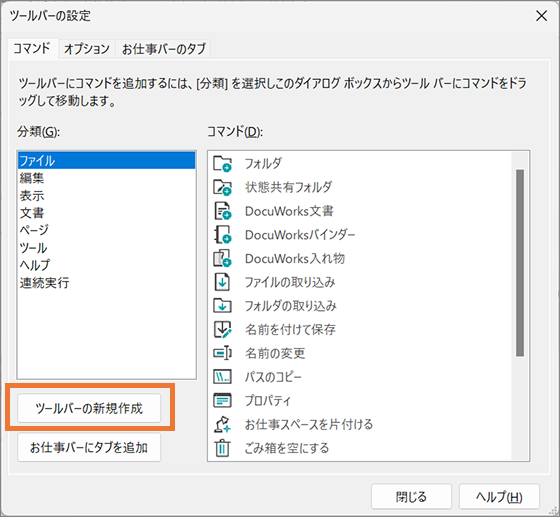Click the フォルダ command label

[263, 164]
